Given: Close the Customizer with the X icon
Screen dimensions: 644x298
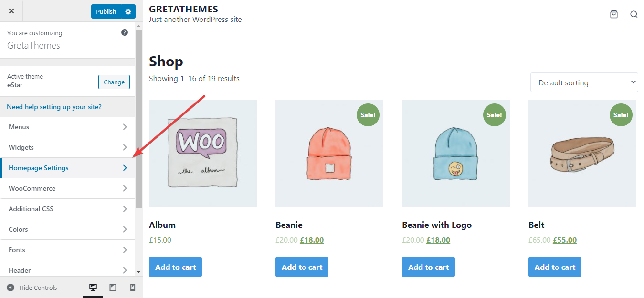Looking at the screenshot, I should click(x=11, y=11).
